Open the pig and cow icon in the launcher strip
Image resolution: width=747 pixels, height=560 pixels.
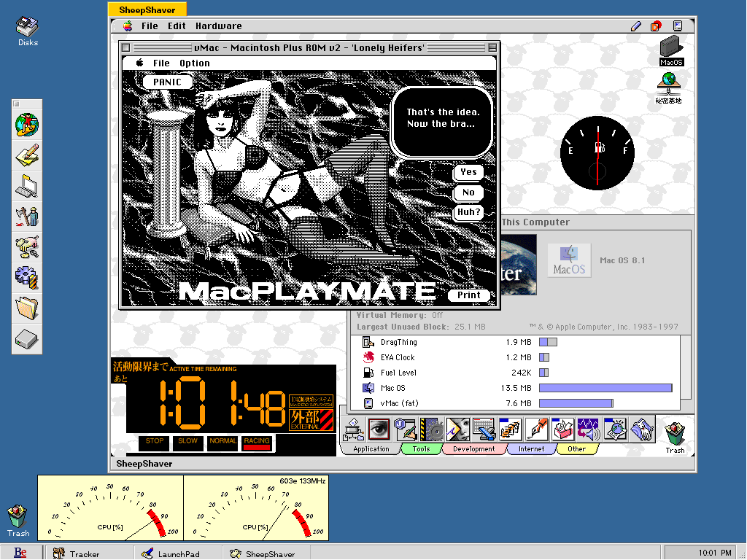pyautogui.click(x=27, y=246)
